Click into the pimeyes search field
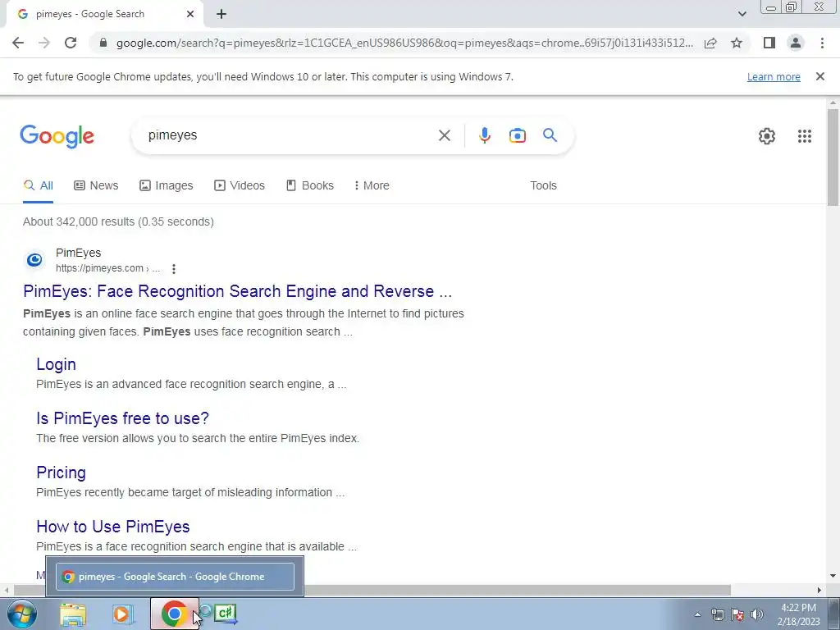840x630 pixels. point(290,135)
